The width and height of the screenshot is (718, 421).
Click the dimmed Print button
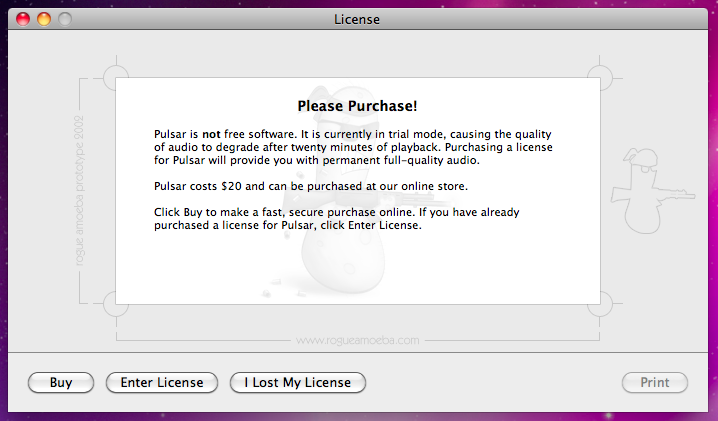(655, 383)
